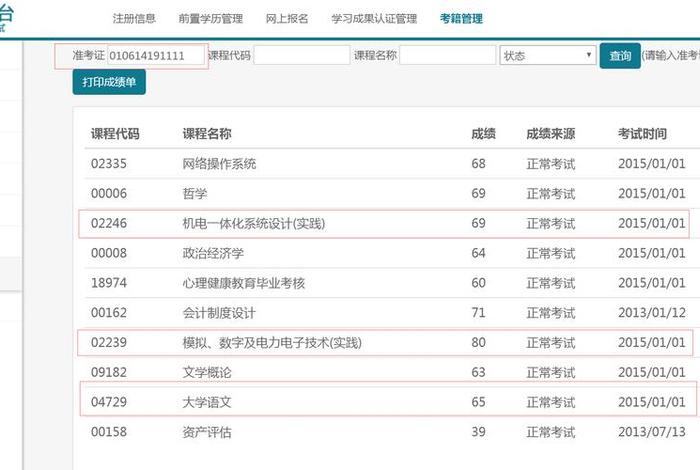Select 心理健康教育毕业考核 course name
This screenshot has height=470, width=700.
click(x=243, y=283)
